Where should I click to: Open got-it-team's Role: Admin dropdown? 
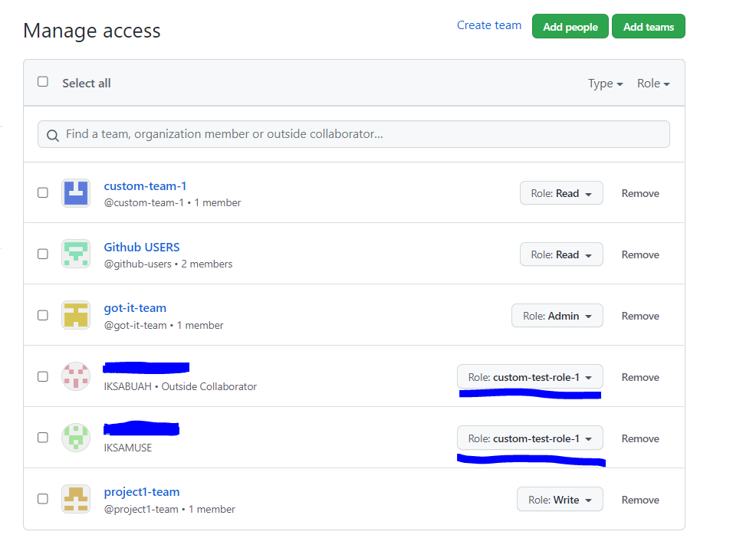[x=557, y=315]
